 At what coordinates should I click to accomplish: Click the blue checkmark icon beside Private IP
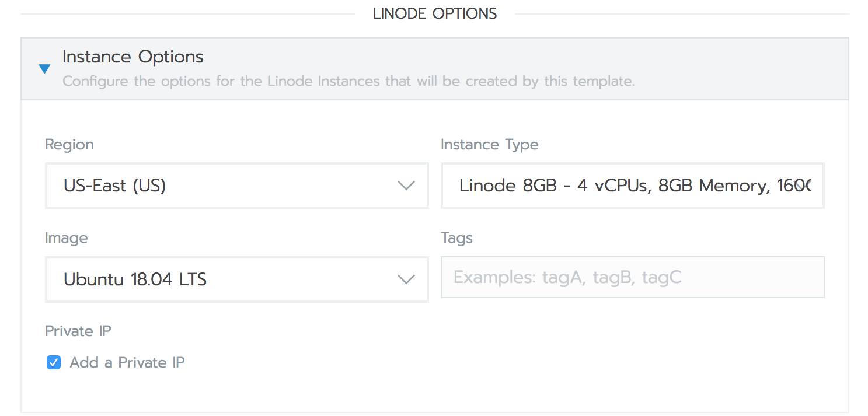[53, 362]
